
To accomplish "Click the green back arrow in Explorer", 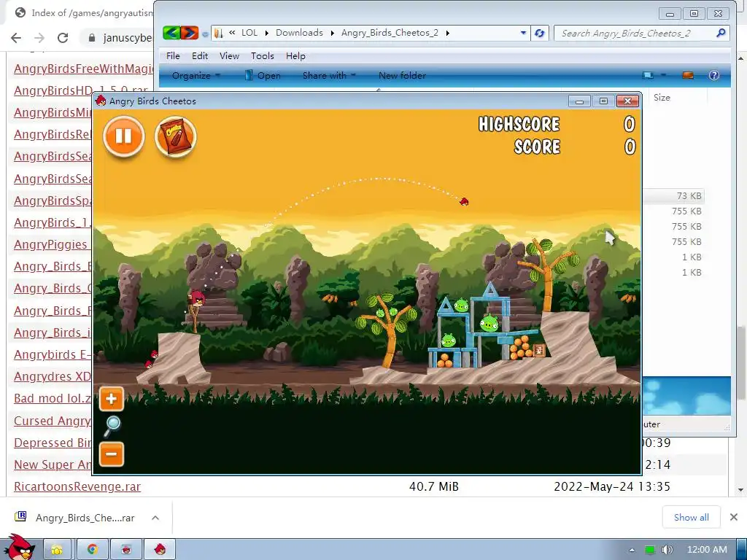I will click(x=171, y=33).
